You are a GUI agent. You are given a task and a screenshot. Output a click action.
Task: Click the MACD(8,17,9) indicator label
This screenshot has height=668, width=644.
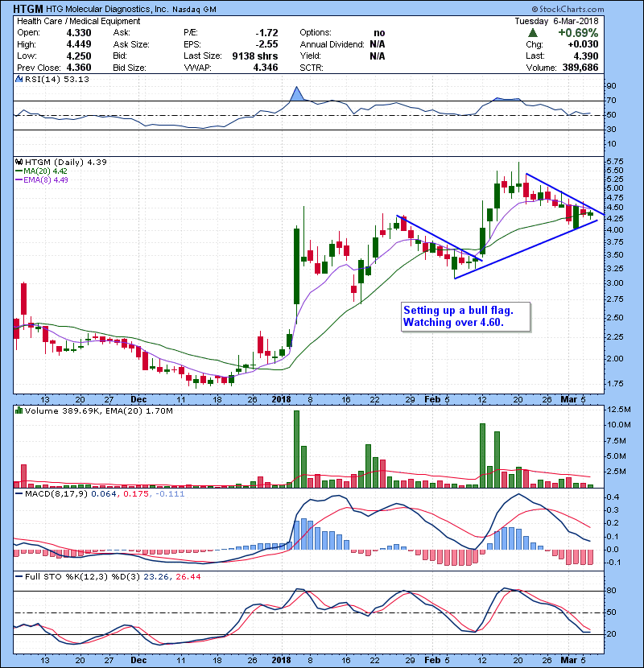56,494
